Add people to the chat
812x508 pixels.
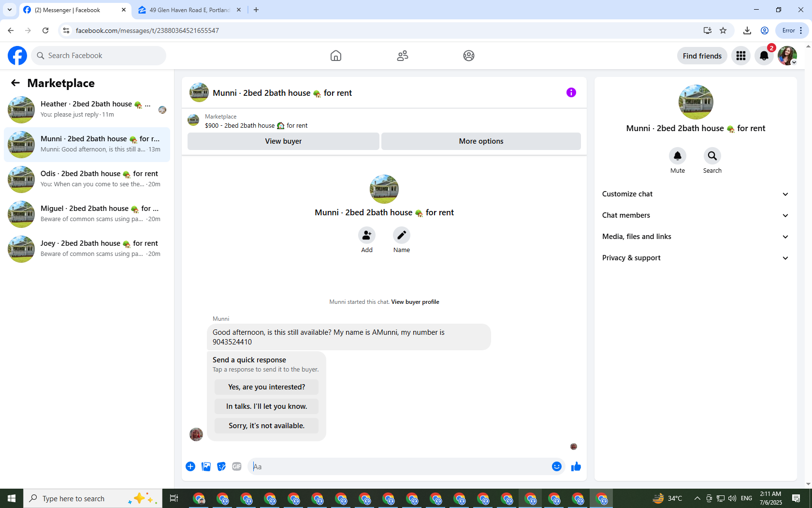(x=367, y=235)
